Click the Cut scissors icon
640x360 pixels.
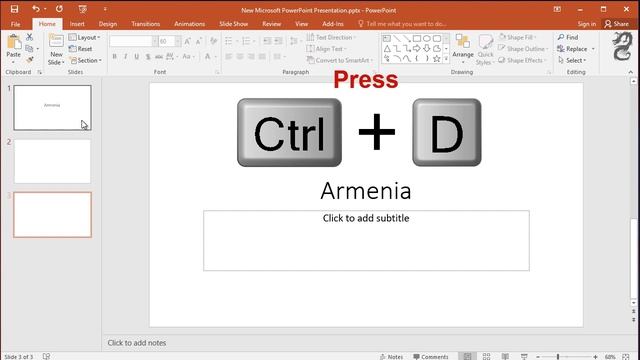click(29, 37)
